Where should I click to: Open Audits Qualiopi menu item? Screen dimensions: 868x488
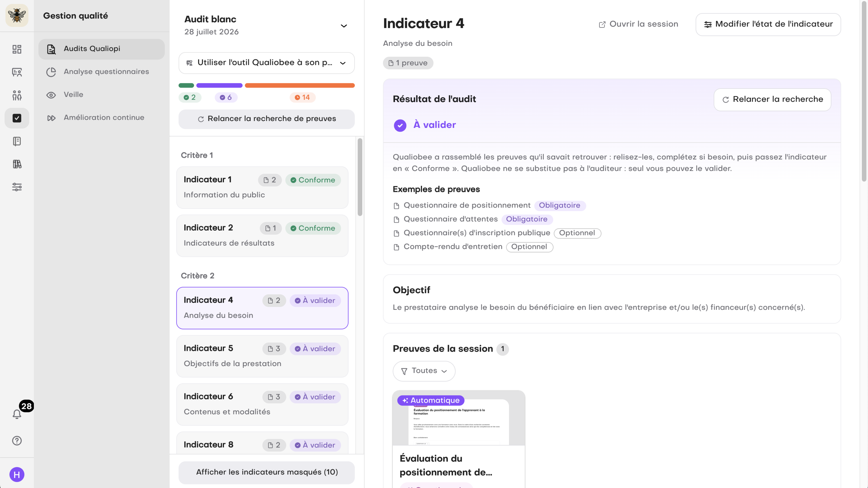click(101, 49)
